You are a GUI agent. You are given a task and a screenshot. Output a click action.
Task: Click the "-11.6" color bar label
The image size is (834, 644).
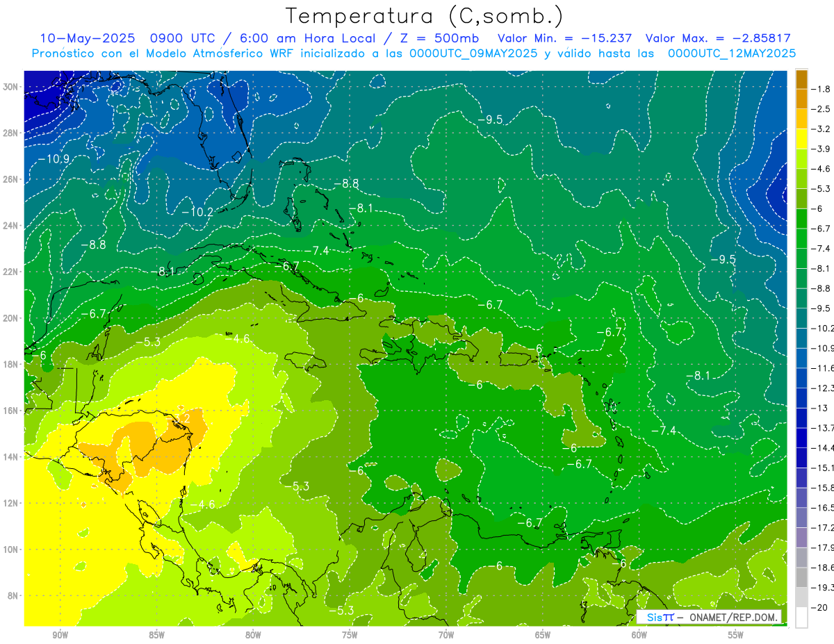pyautogui.click(x=823, y=368)
